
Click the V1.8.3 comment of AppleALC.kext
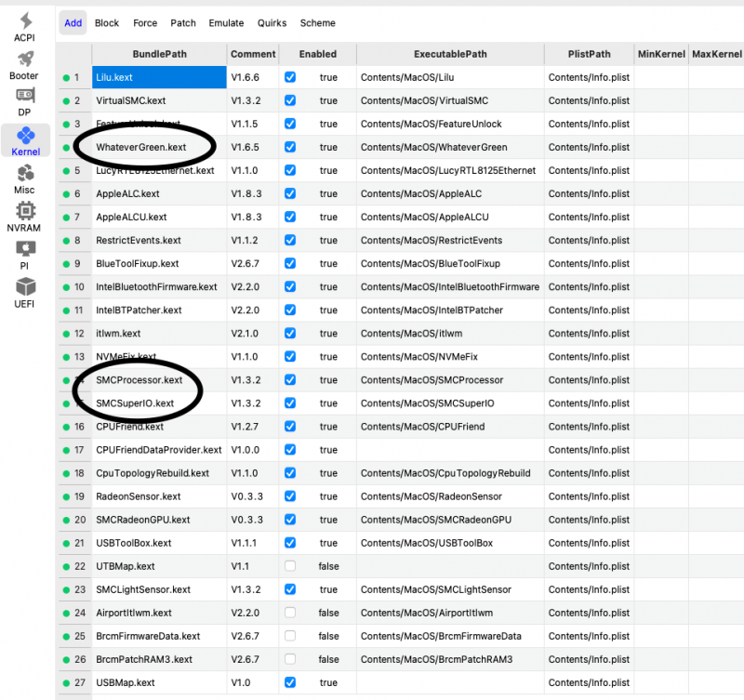246,193
